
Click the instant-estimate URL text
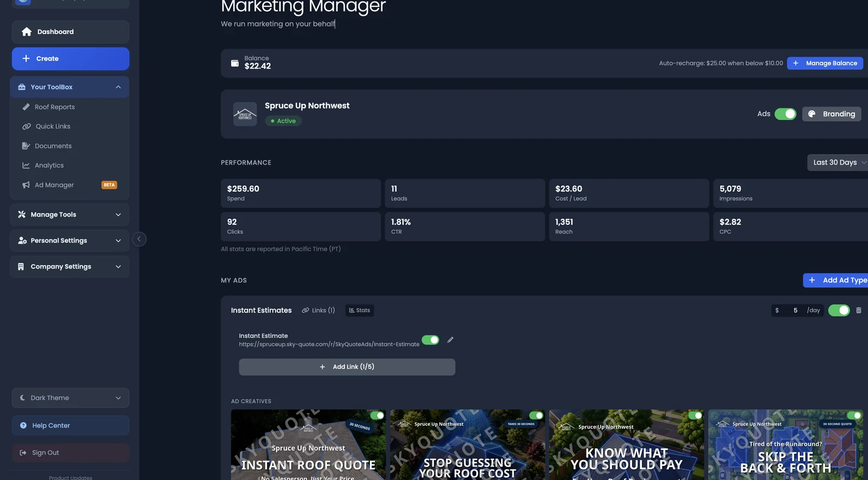[x=329, y=344]
